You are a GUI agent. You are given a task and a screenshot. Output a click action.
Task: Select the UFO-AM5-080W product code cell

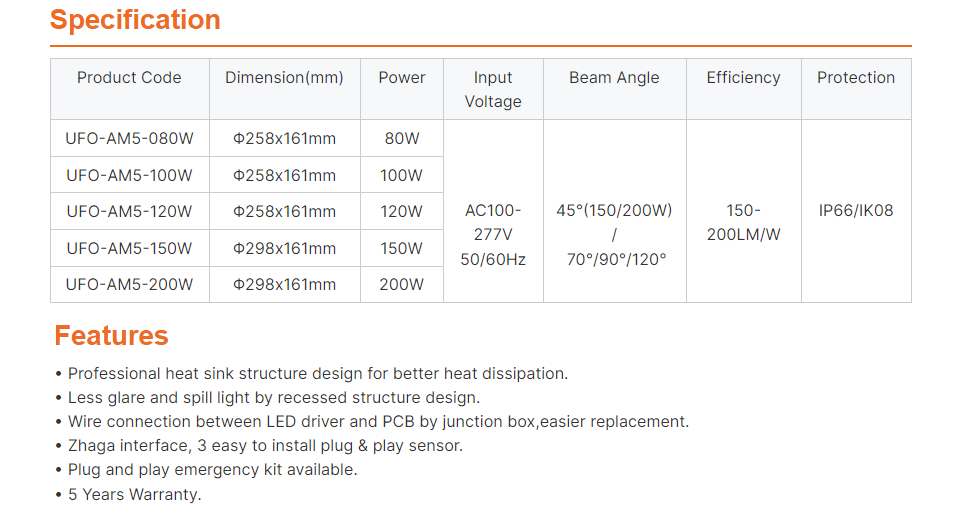[129, 139]
